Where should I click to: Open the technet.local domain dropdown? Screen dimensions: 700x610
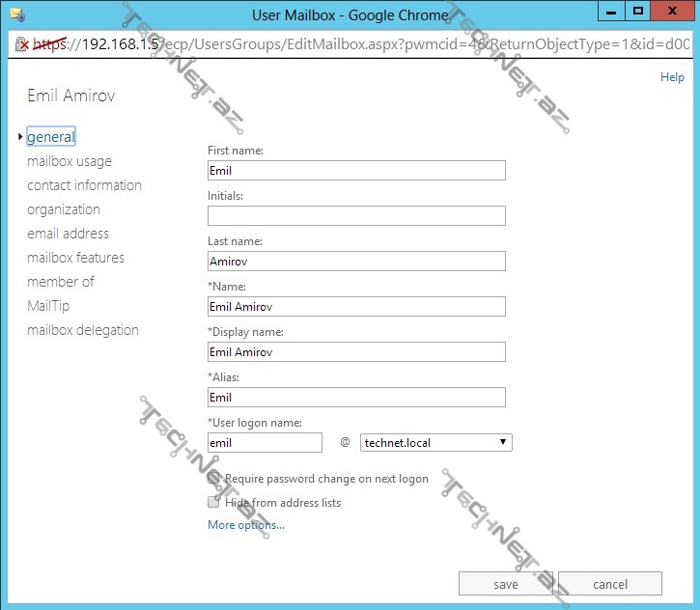pyautogui.click(x=436, y=443)
